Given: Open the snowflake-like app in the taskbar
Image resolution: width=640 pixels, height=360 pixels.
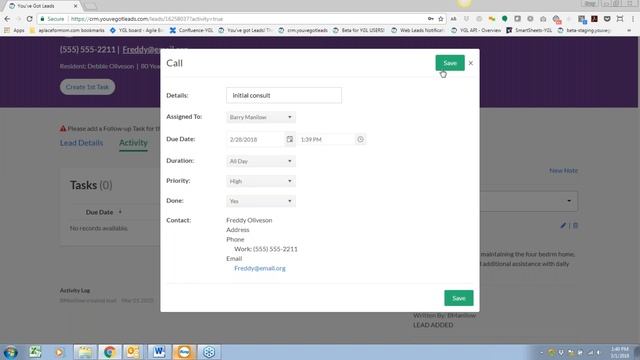Looking at the screenshot, I should (x=209, y=352).
